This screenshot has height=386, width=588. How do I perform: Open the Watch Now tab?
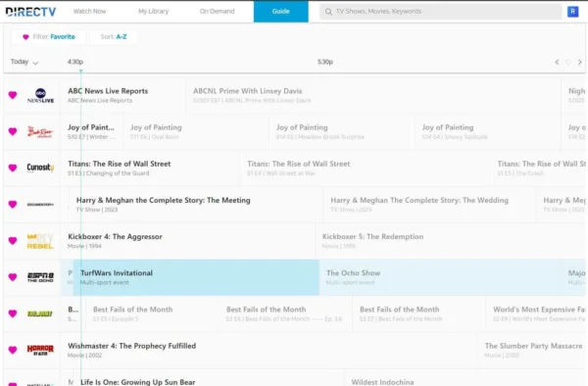point(89,11)
